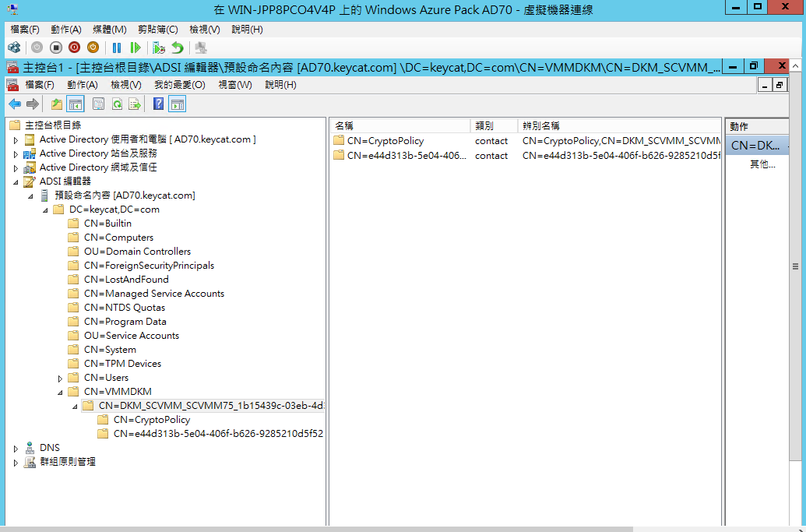
Task: Open the 剪貼簿(C) menu
Action: point(158,30)
